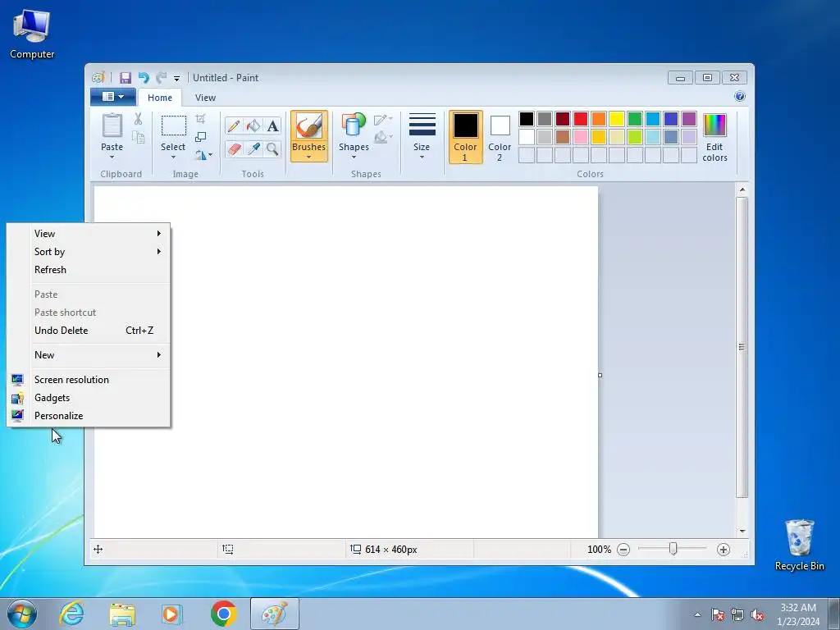This screenshot has width=840, height=630.
Task: Click the Recycle Bin desktop icon
Action: click(799, 545)
